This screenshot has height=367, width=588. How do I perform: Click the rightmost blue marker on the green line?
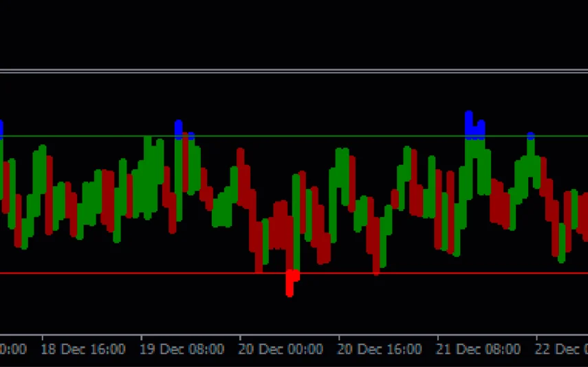tap(530, 136)
